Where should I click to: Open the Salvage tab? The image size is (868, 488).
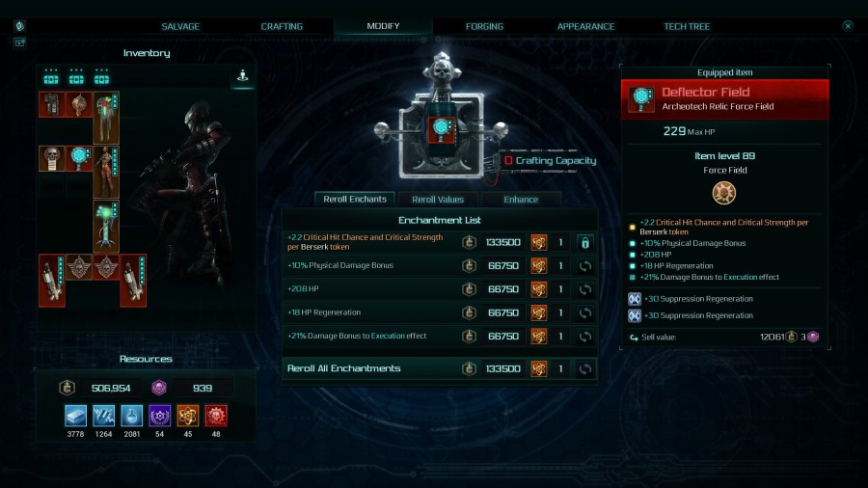[180, 26]
